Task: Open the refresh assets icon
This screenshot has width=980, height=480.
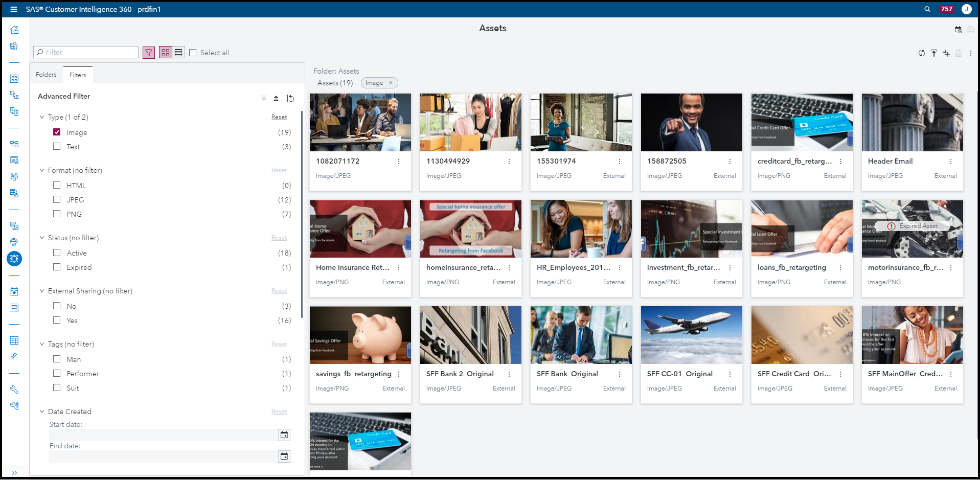Action: coord(922,53)
